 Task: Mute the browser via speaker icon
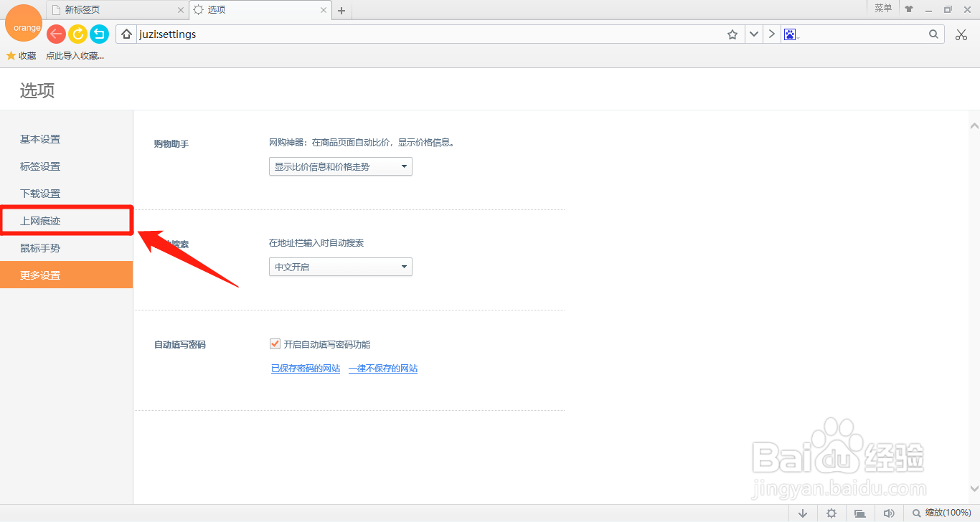pyautogui.click(x=889, y=513)
